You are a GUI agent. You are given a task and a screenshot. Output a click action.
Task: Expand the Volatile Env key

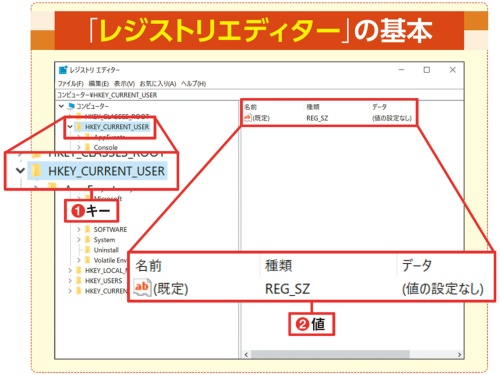(x=79, y=260)
